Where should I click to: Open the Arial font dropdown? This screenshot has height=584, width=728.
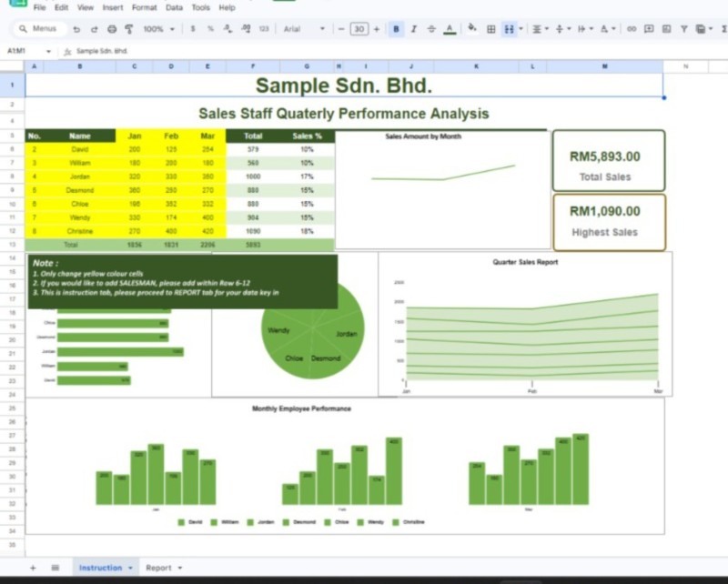coord(304,29)
